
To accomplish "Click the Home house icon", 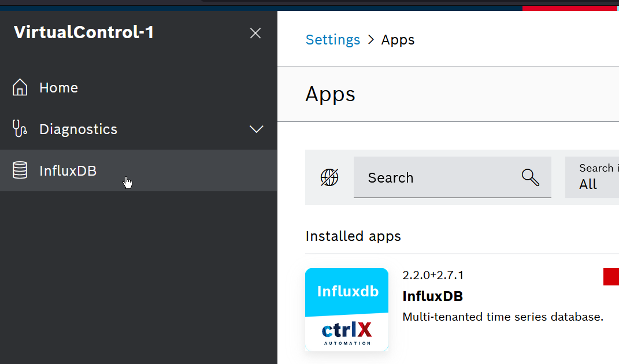I will coord(20,87).
